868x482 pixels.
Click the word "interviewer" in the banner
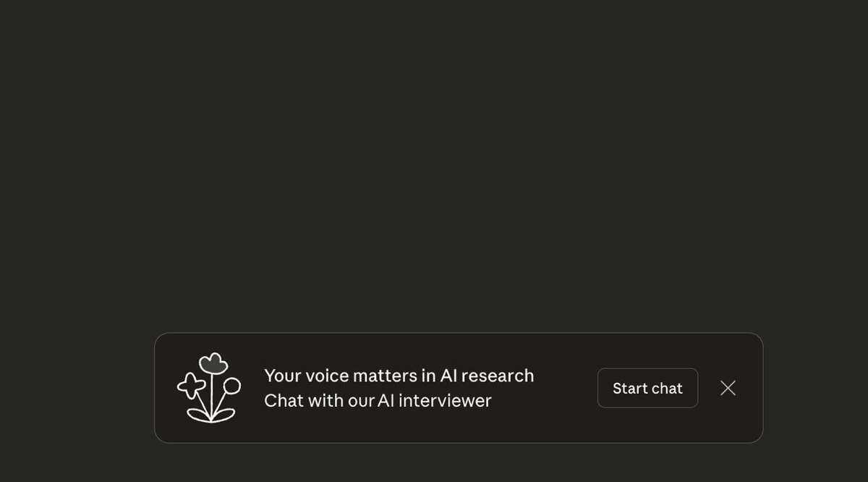(445, 400)
